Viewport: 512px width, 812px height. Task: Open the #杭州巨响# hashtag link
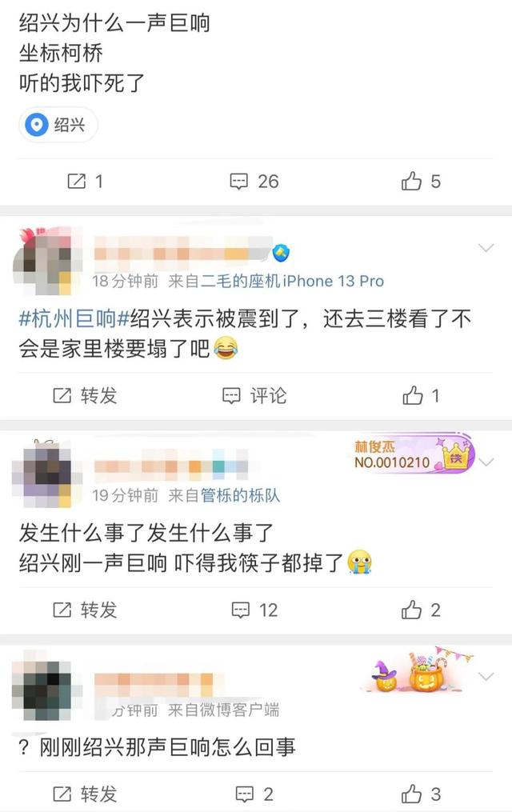[x=74, y=318]
